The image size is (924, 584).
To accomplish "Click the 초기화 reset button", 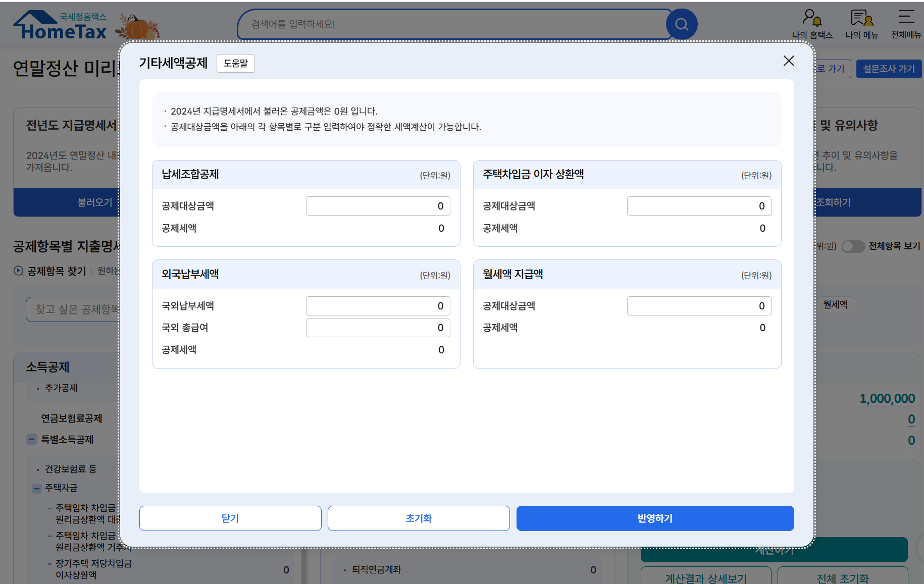I will point(418,518).
